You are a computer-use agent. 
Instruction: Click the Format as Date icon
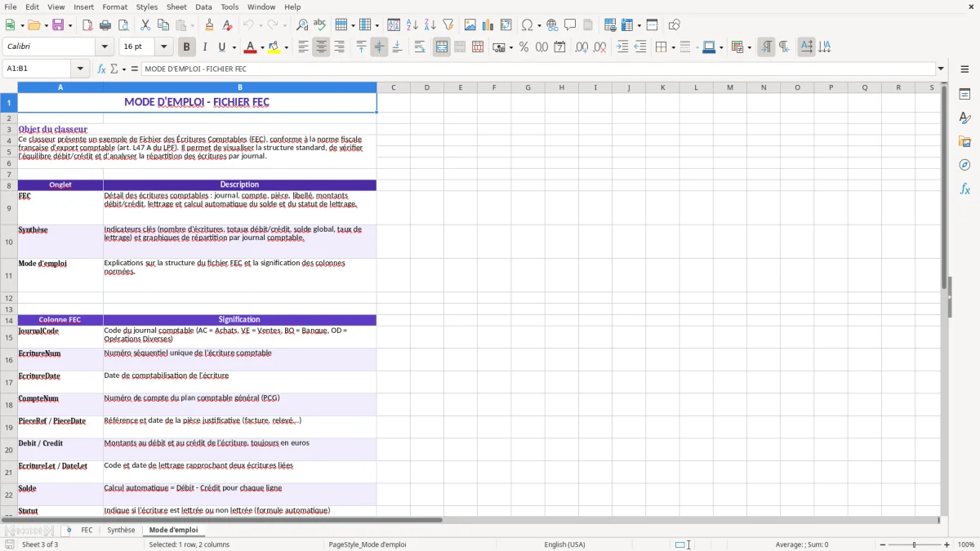pyautogui.click(x=559, y=47)
